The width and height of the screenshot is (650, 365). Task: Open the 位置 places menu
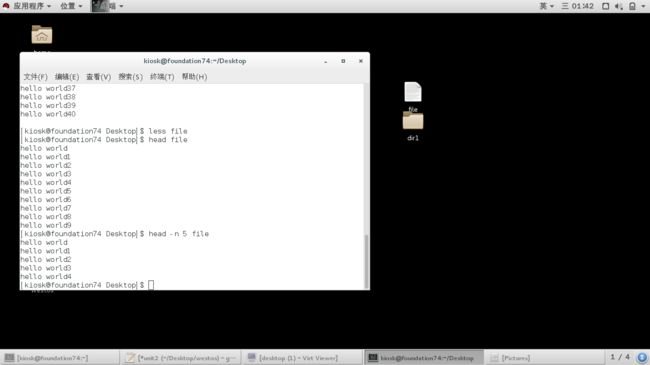(71, 6)
